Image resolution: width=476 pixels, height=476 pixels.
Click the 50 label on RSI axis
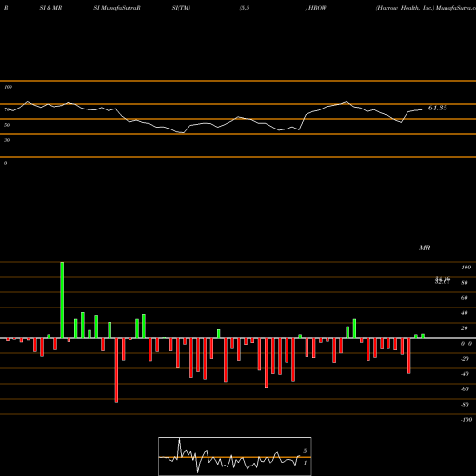[x=7, y=125]
